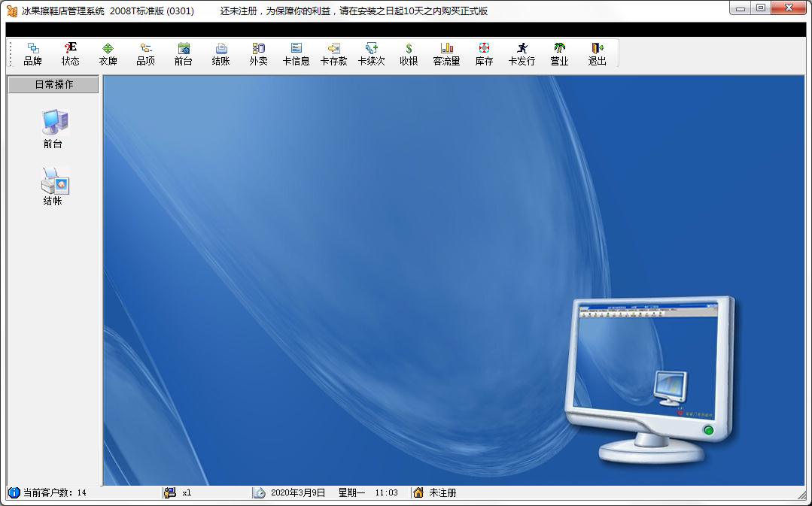Click the 卡发行 toolbar icon
The image size is (812, 506).
click(522, 54)
